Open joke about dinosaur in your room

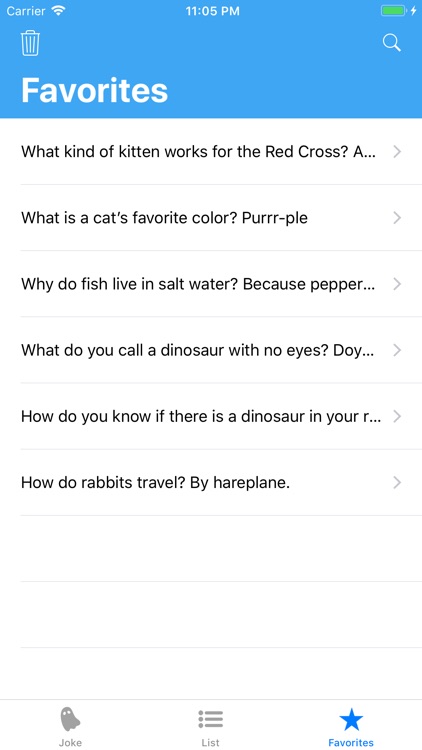211,417
